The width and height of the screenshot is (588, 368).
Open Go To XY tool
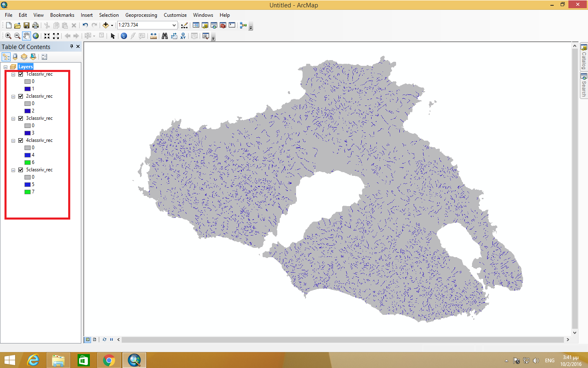point(183,36)
